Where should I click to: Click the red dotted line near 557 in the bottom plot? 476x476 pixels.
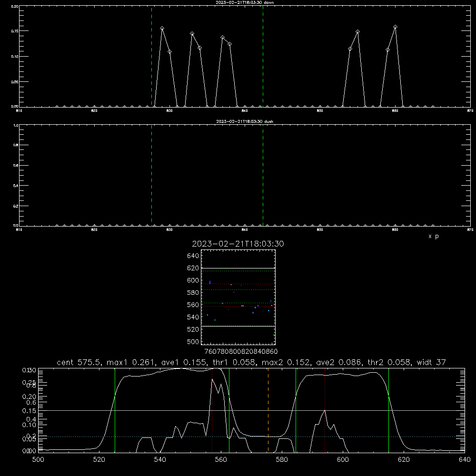coord(212,410)
